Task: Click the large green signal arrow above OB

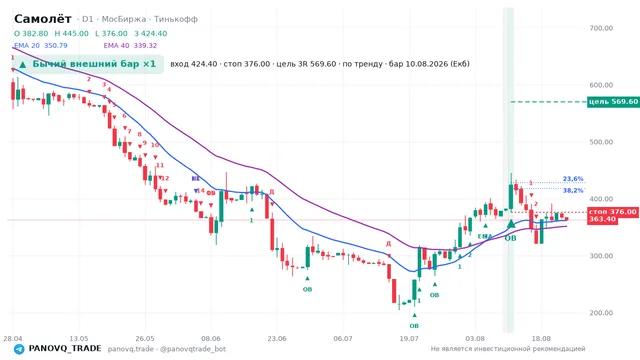Action: [511, 224]
